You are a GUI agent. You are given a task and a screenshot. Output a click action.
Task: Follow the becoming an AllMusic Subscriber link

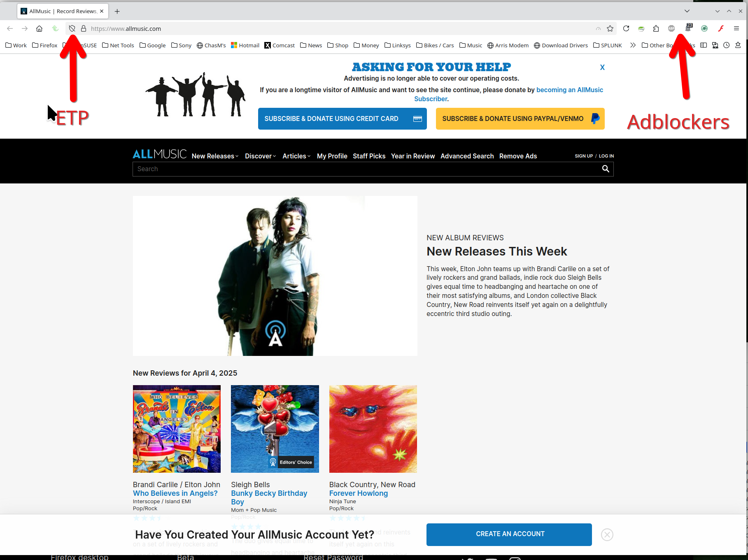click(x=570, y=90)
